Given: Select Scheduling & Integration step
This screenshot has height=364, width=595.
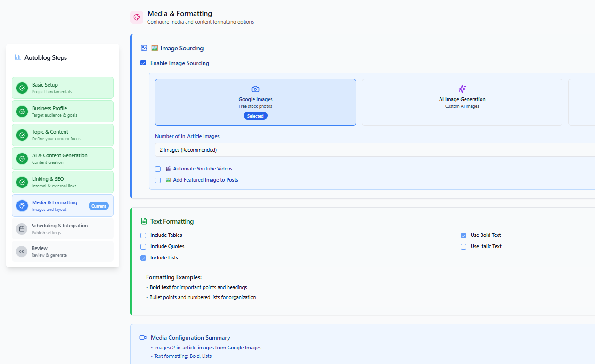Looking at the screenshot, I should click(63, 229).
